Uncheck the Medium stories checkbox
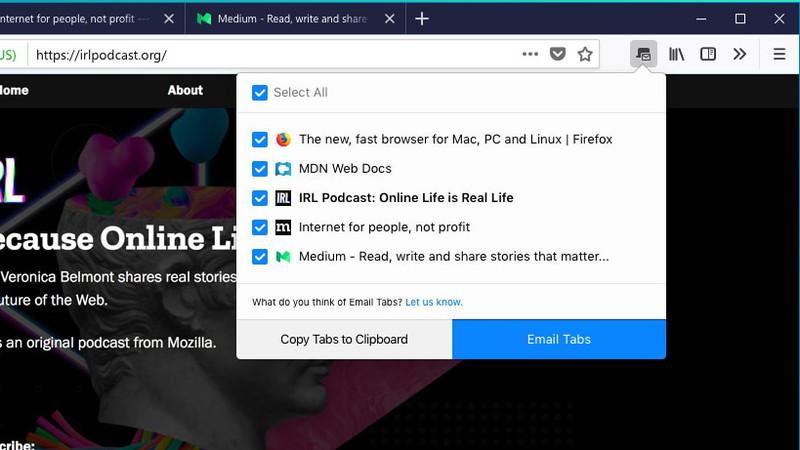Screen dimensions: 800x450 [x=260, y=257]
